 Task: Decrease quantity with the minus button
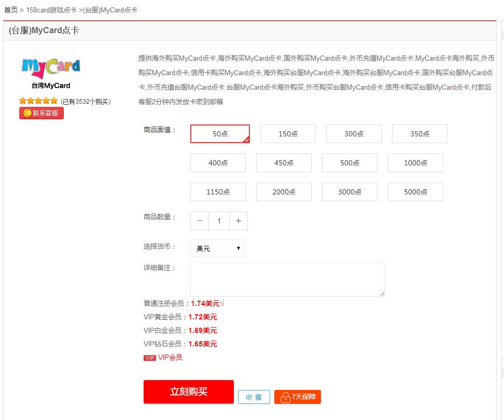click(x=200, y=221)
